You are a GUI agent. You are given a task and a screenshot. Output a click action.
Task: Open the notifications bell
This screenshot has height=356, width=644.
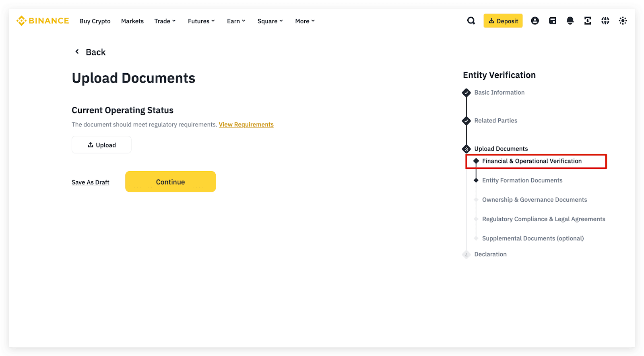point(570,21)
